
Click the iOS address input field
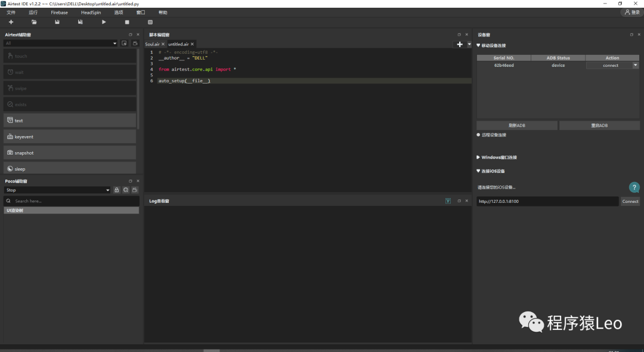click(x=547, y=202)
